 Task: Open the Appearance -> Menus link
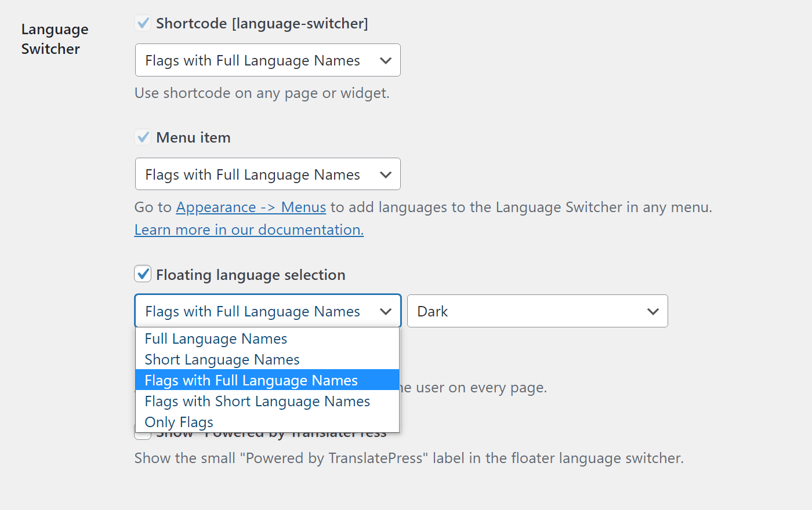251,207
